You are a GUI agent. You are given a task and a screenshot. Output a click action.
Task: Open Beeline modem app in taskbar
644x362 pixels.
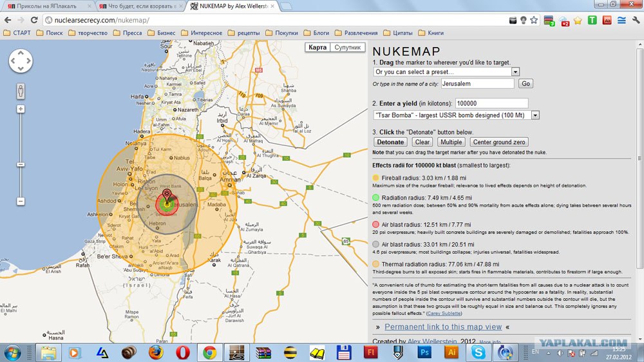(290, 352)
